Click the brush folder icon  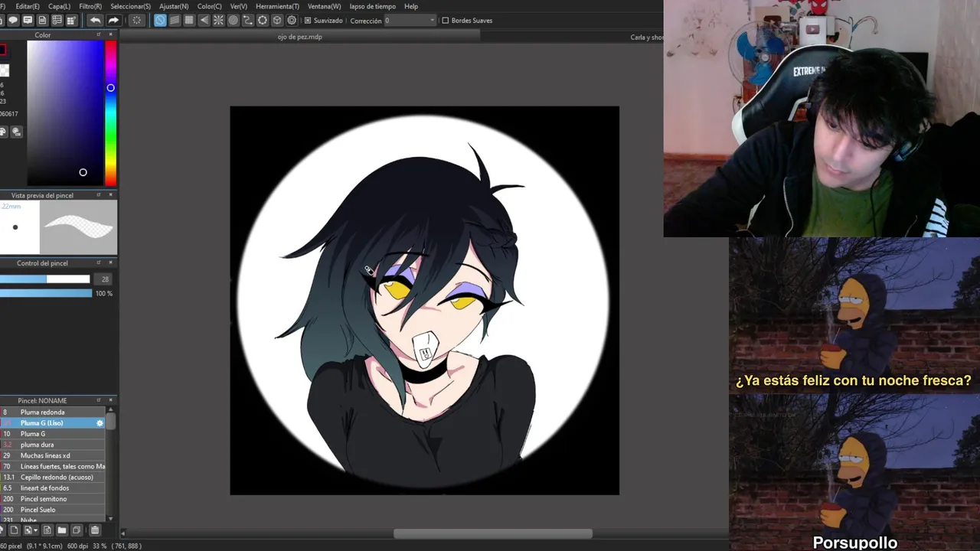pyautogui.click(x=62, y=530)
